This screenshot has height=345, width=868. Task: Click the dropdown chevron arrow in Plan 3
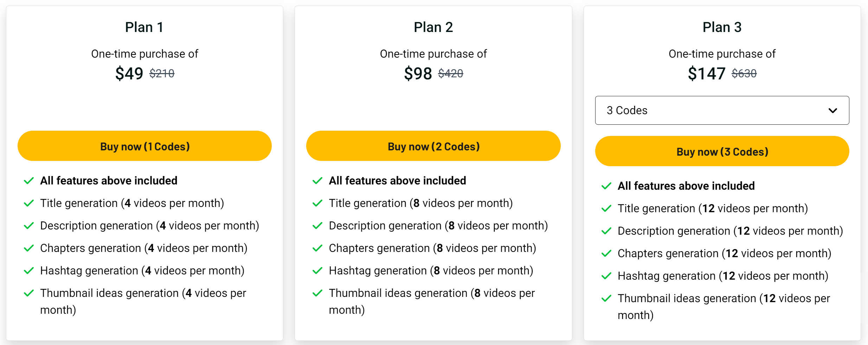[x=832, y=111]
